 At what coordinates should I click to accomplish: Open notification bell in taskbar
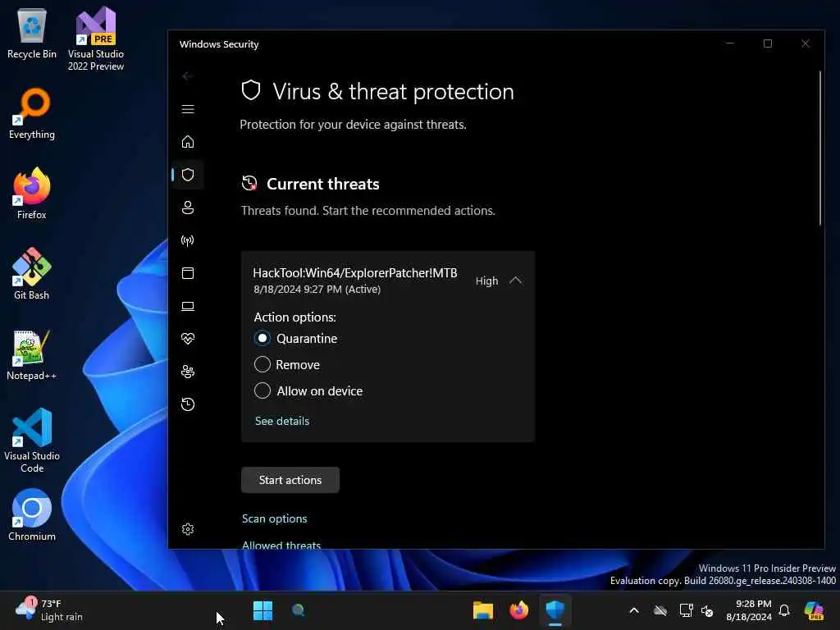pos(784,610)
